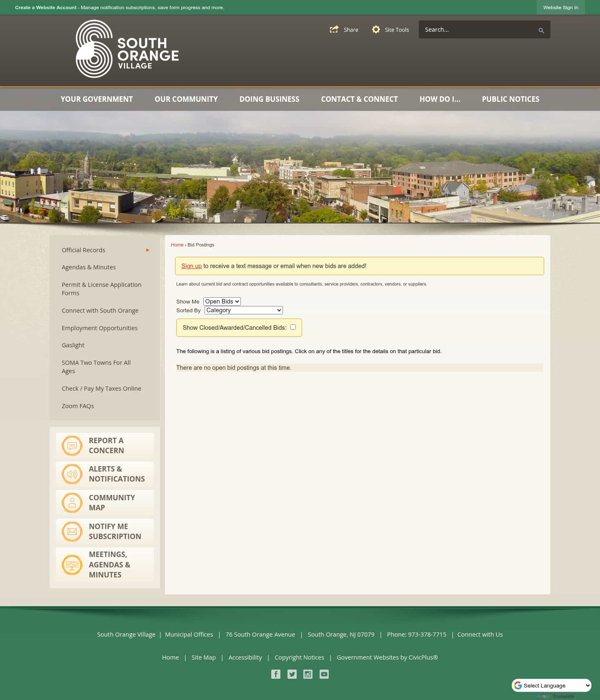
Task: Click the Community Map person icon
Action: (x=72, y=503)
